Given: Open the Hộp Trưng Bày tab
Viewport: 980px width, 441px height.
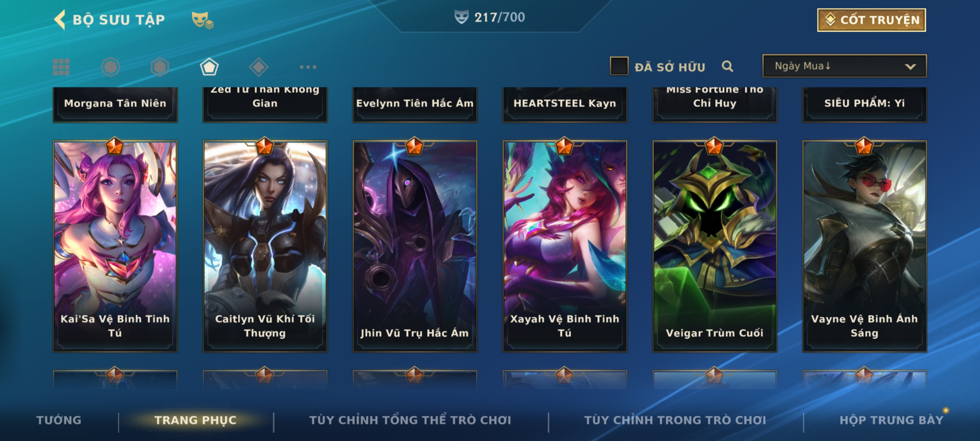Looking at the screenshot, I should (x=891, y=420).
